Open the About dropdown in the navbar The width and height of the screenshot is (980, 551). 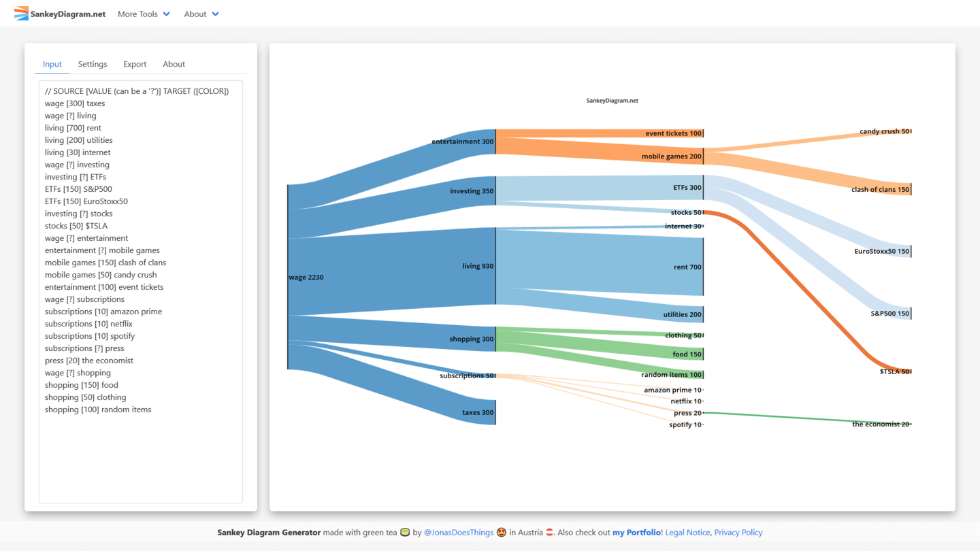point(195,14)
